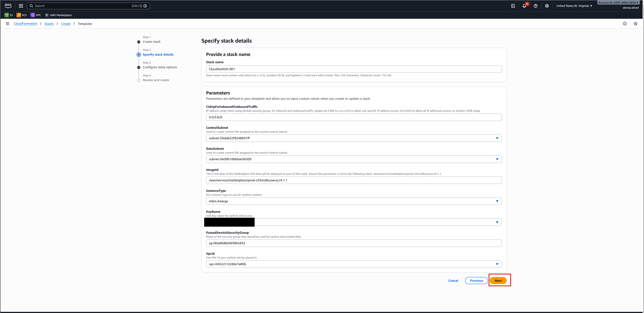Expand the VpcId dropdown
The width and height of the screenshot is (644, 313).
pyautogui.click(x=353, y=264)
